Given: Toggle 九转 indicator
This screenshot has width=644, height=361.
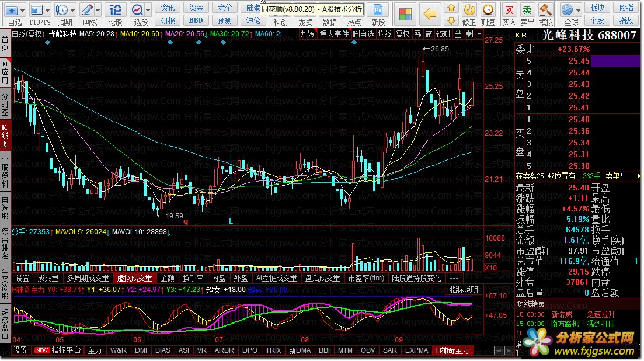Looking at the screenshot, I should (307, 34).
